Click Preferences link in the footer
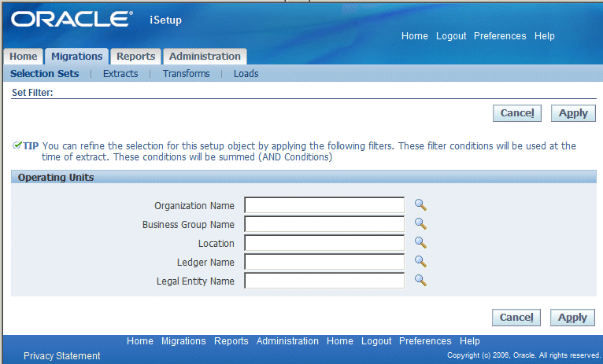This screenshot has height=364, width=603. tap(425, 341)
